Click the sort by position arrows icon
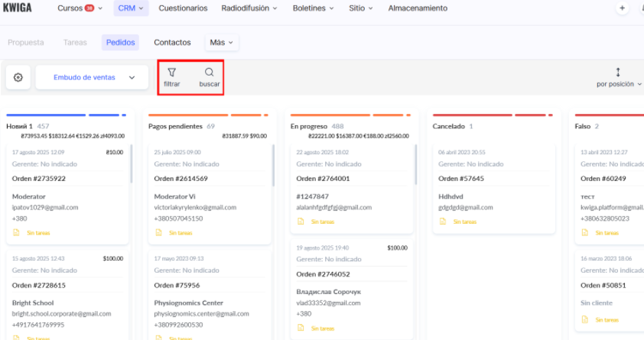644x340 pixels. point(618,72)
